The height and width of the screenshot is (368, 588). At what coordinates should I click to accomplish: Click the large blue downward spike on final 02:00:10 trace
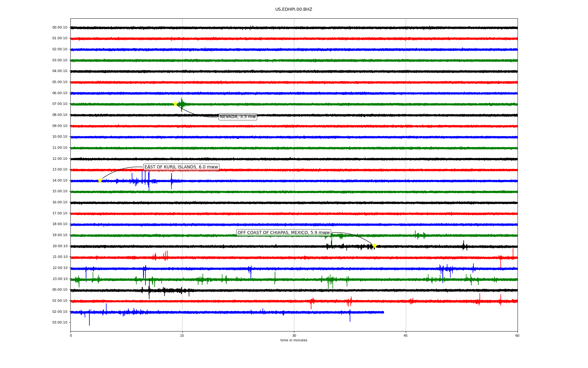coord(89,318)
